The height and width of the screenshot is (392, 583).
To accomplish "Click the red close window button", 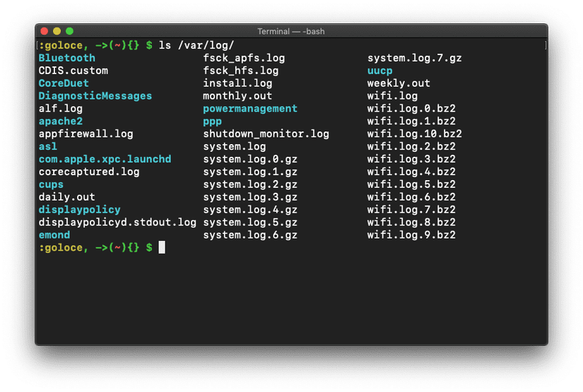I will click(x=44, y=31).
